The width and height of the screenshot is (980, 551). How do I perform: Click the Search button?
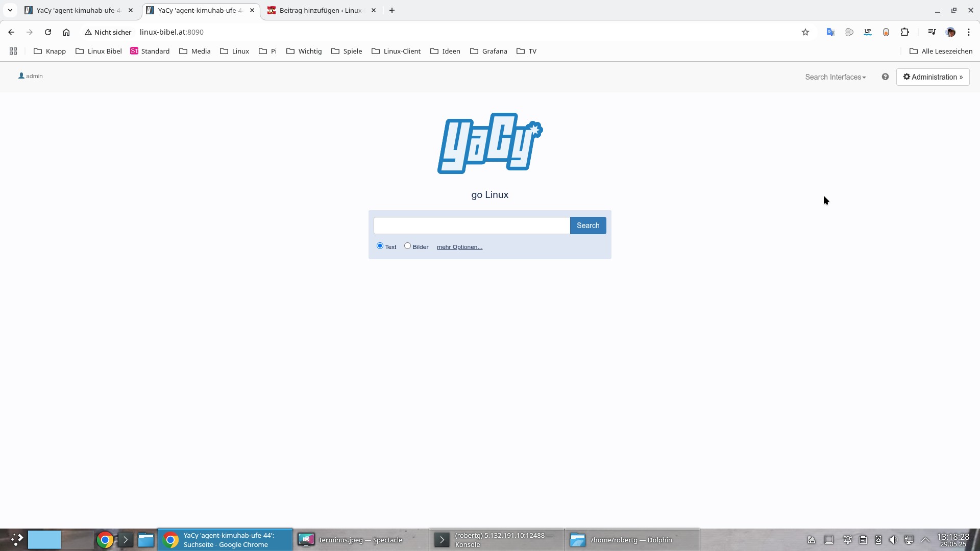click(588, 226)
